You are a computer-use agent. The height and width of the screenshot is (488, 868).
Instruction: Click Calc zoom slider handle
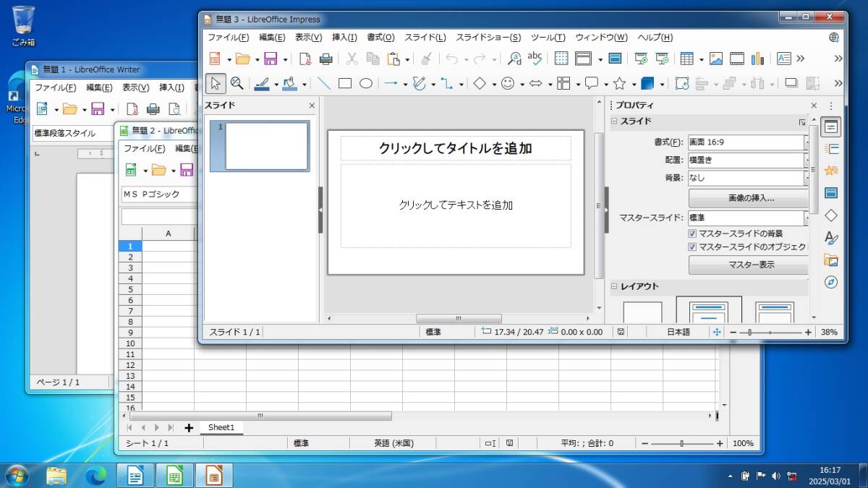(681, 443)
